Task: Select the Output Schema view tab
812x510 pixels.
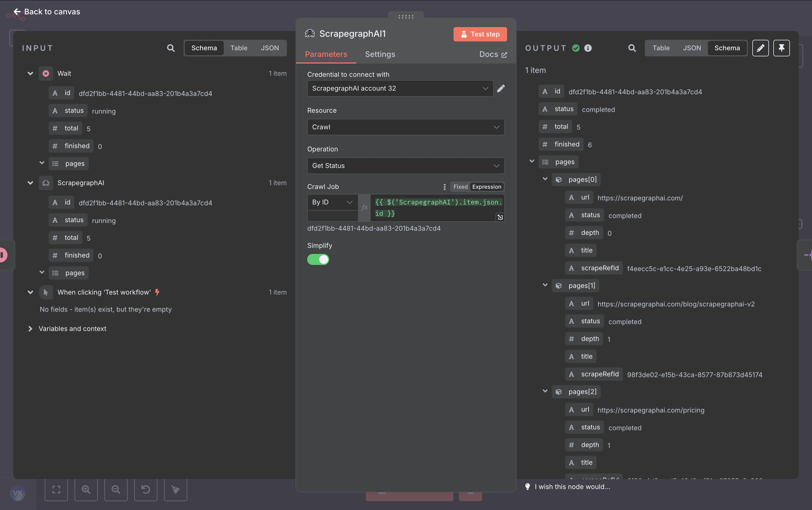Action: coord(727,48)
